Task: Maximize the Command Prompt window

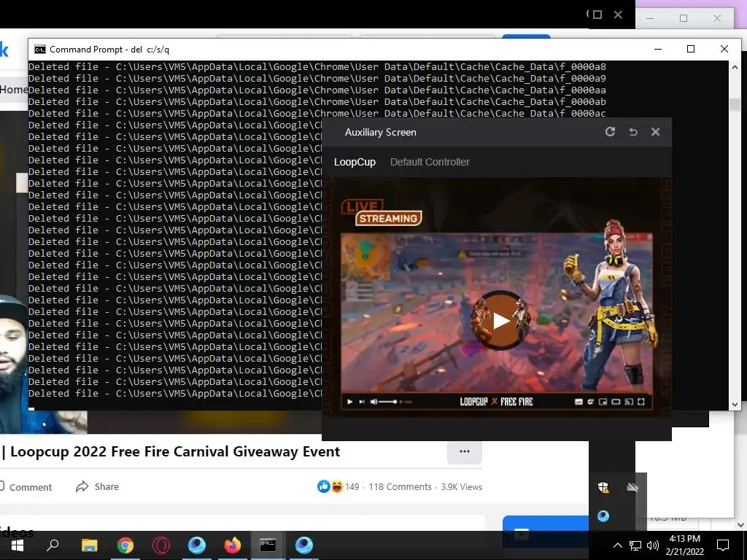Action: click(691, 49)
